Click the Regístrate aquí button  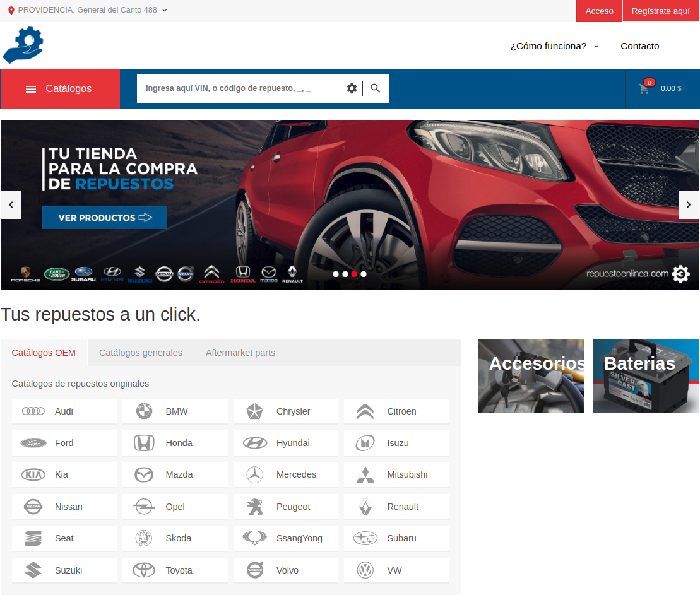tap(660, 11)
